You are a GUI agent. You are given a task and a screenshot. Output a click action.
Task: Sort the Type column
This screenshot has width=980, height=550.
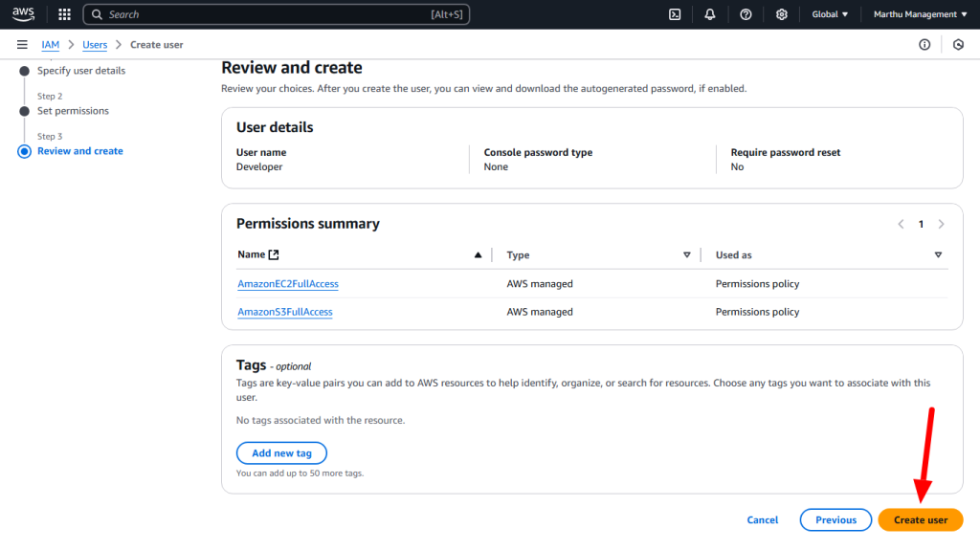coord(687,255)
